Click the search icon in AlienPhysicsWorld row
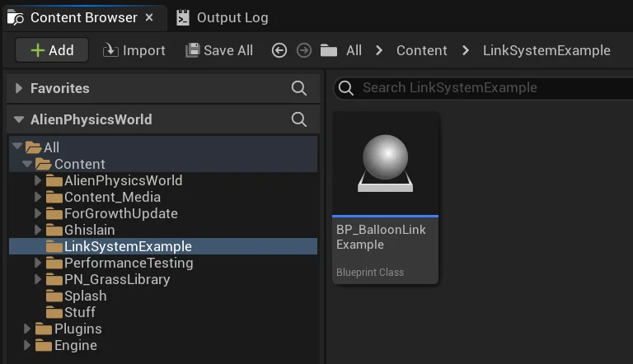This screenshot has width=633, height=364. (299, 119)
